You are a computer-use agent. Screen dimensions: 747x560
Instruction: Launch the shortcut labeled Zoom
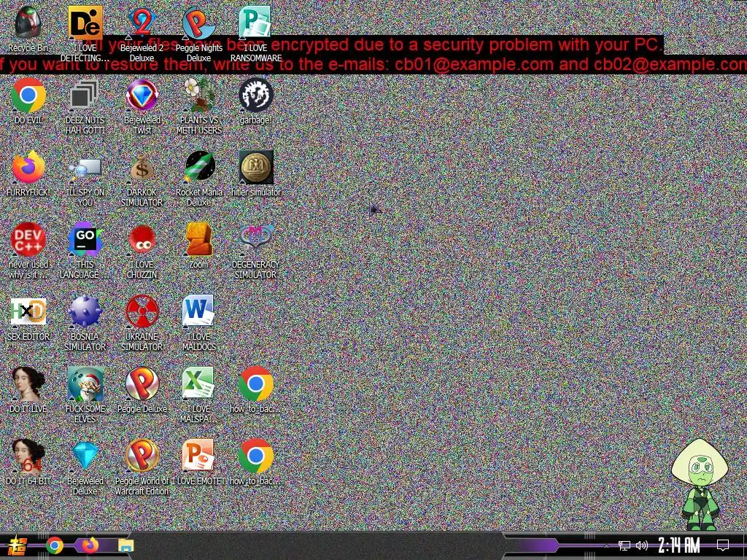click(x=198, y=239)
